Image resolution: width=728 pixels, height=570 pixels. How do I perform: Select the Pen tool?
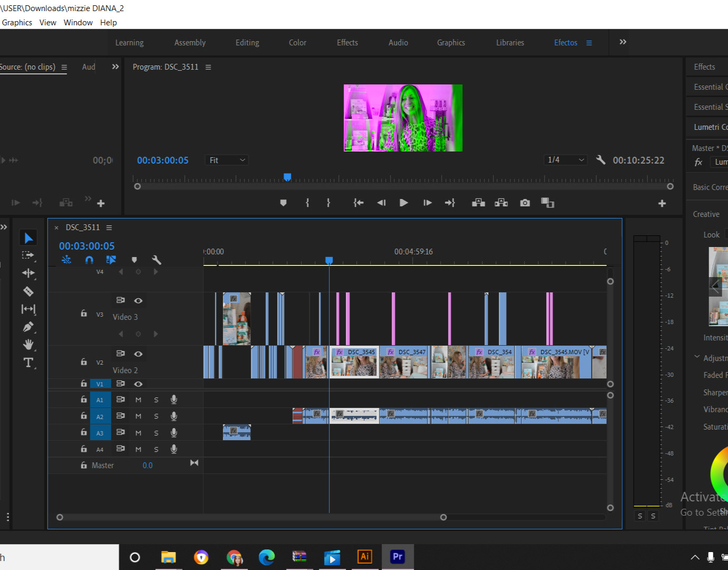[28, 327]
